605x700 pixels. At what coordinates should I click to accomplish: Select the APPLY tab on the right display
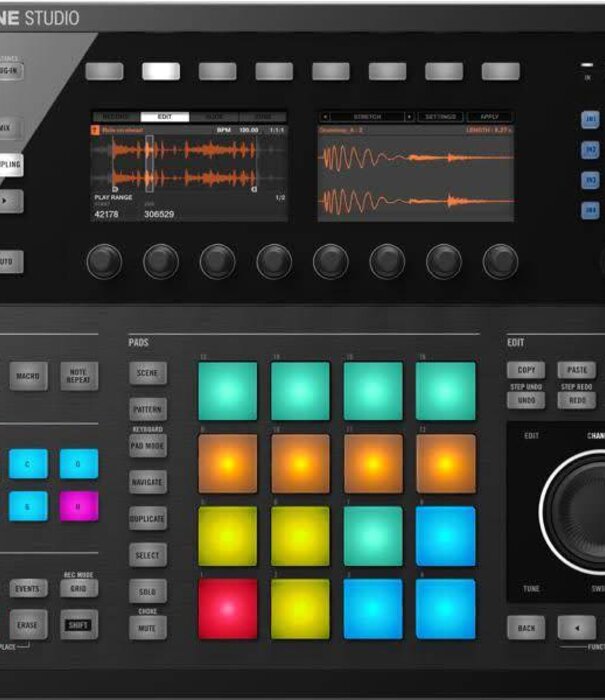coord(488,117)
